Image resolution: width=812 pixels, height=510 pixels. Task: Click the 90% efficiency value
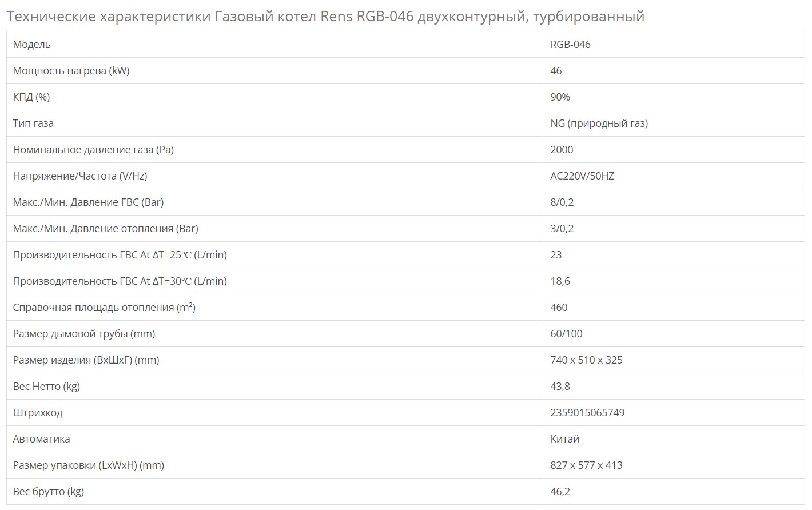tap(560, 97)
